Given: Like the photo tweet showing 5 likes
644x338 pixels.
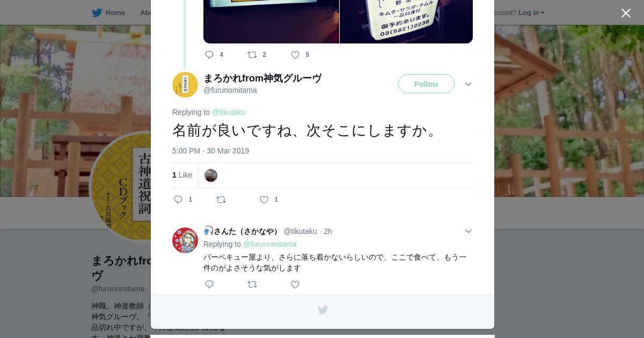Looking at the screenshot, I should click(x=295, y=55).
